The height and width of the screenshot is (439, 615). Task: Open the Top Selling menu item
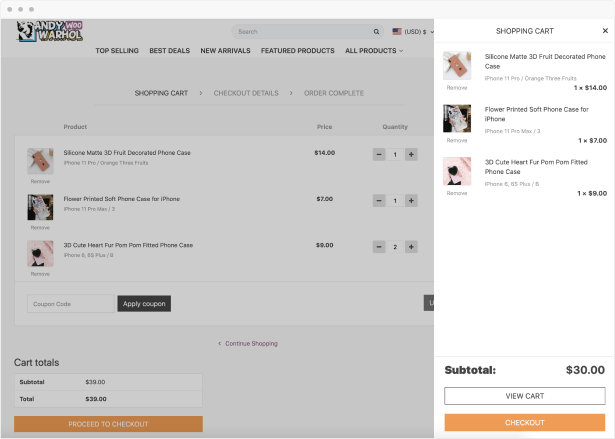(117, 50)
